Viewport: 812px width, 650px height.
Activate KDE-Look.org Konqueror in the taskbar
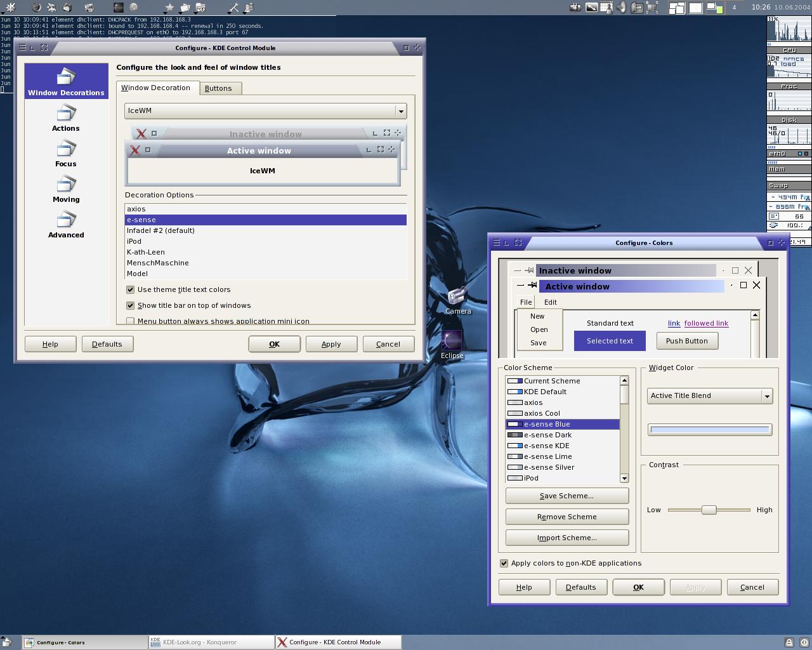pyautogui.click(x=211, y=642)
